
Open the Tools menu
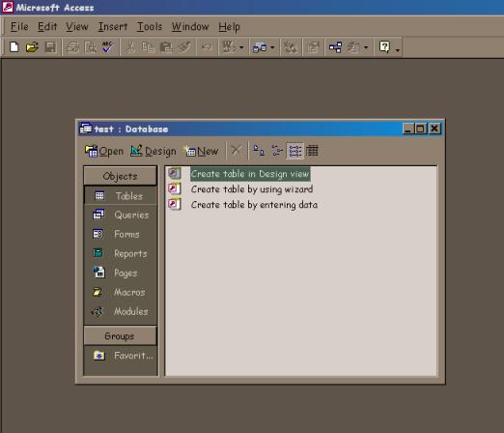150,26
